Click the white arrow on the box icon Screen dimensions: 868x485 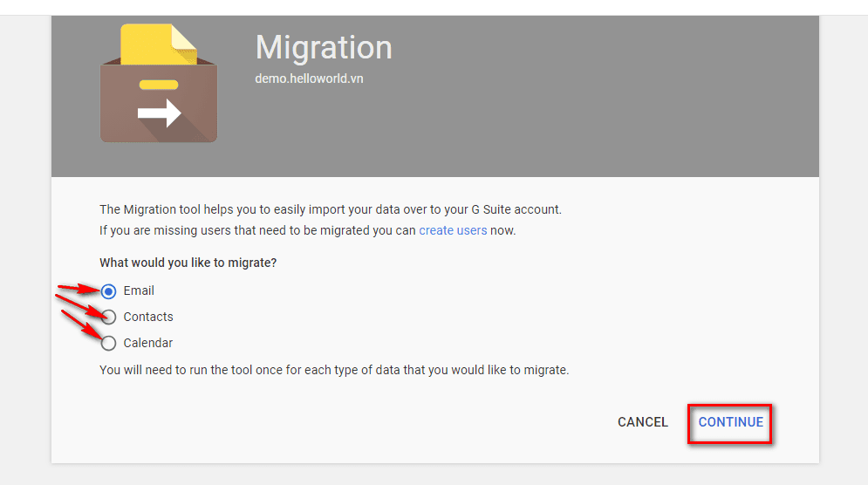tap(160, 113)
